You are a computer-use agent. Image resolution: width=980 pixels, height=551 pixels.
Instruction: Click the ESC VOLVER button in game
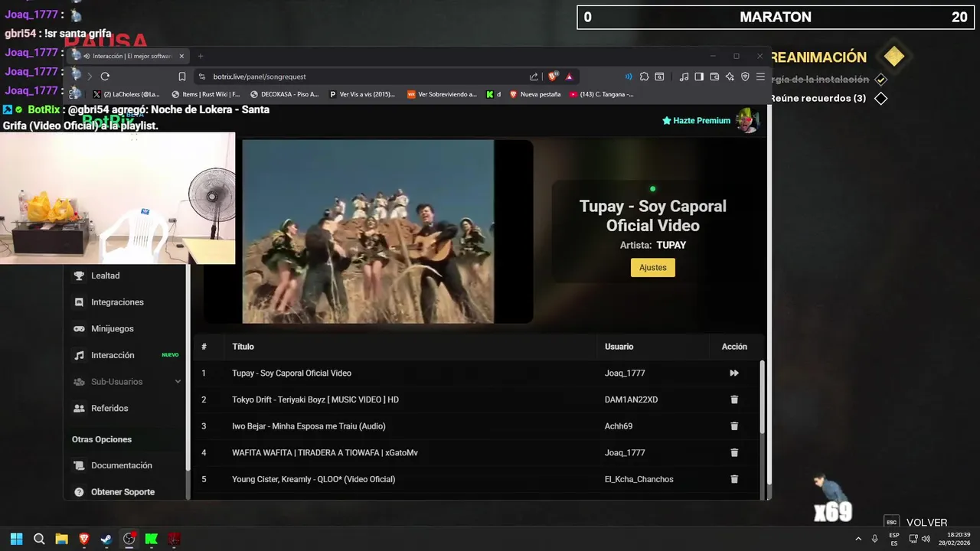point(916,522)
